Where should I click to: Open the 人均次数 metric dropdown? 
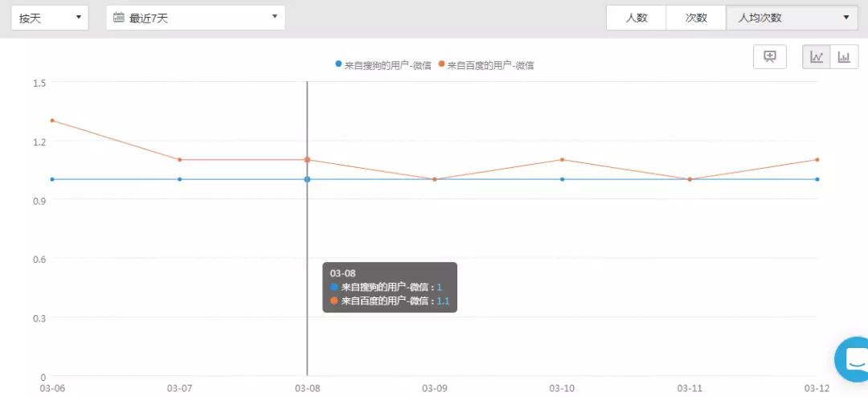coord(792,18)
